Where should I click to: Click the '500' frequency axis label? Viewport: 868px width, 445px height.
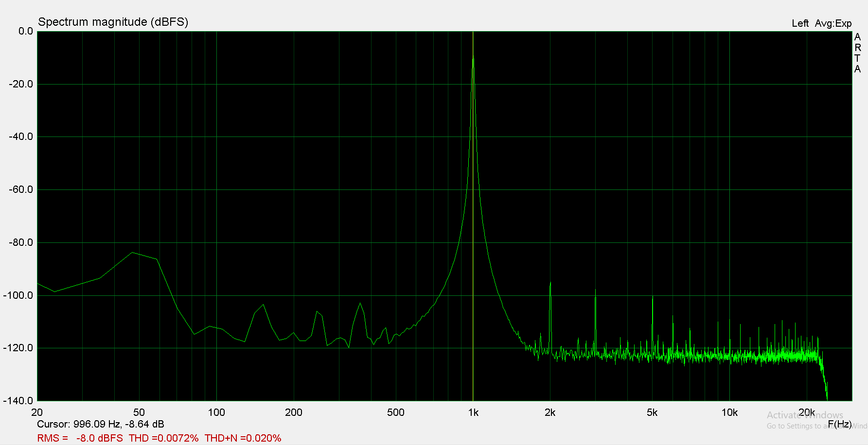396,412
